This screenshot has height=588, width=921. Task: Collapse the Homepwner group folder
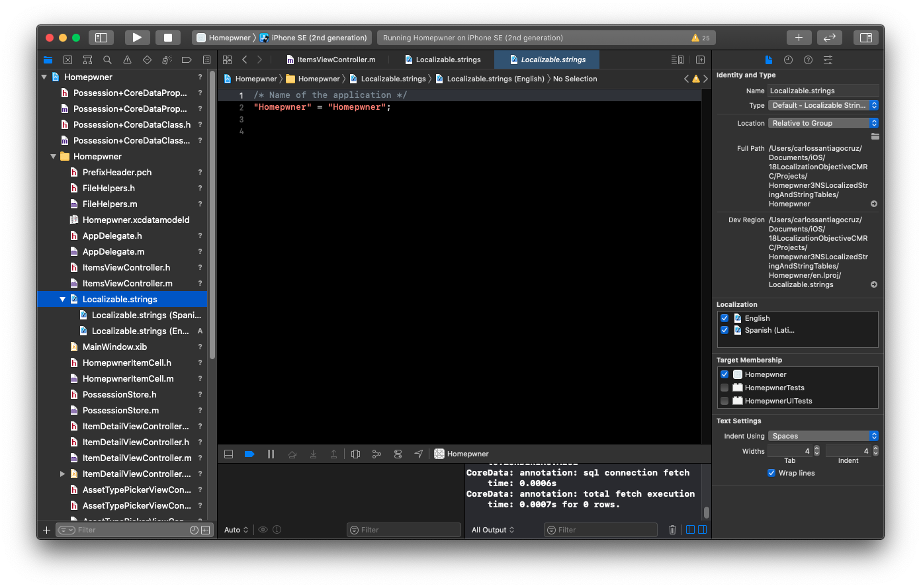coord(54,156)
